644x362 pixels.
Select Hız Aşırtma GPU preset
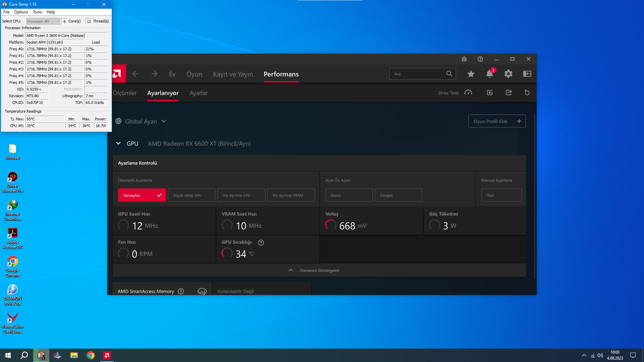click(x=241, y=195)
